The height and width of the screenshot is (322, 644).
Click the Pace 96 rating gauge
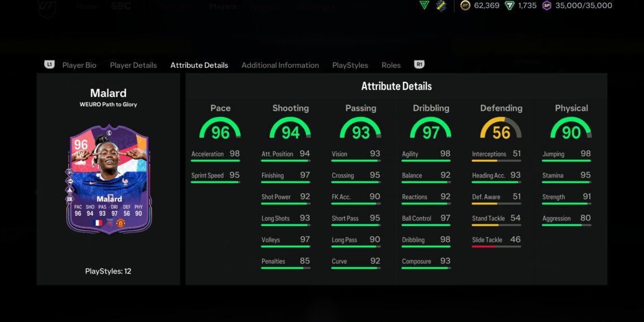[x=220, y=130]
